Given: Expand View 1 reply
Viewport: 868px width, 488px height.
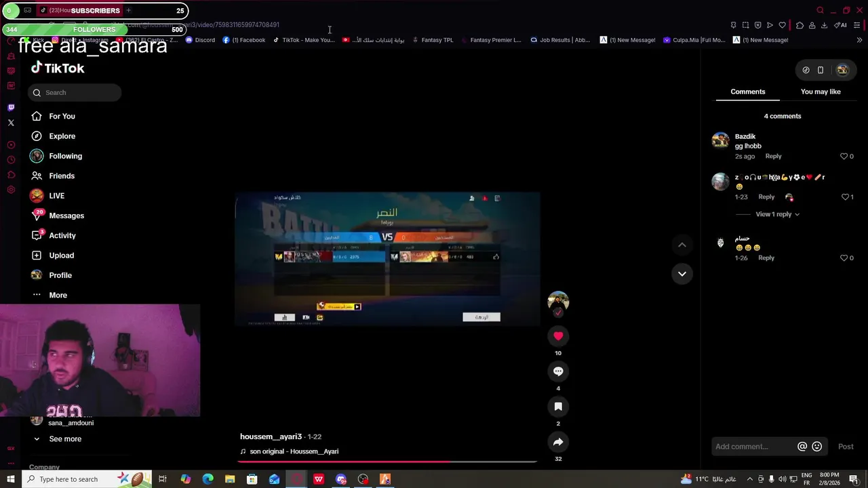Looking at the screenshot, I should tap(777, 214).
